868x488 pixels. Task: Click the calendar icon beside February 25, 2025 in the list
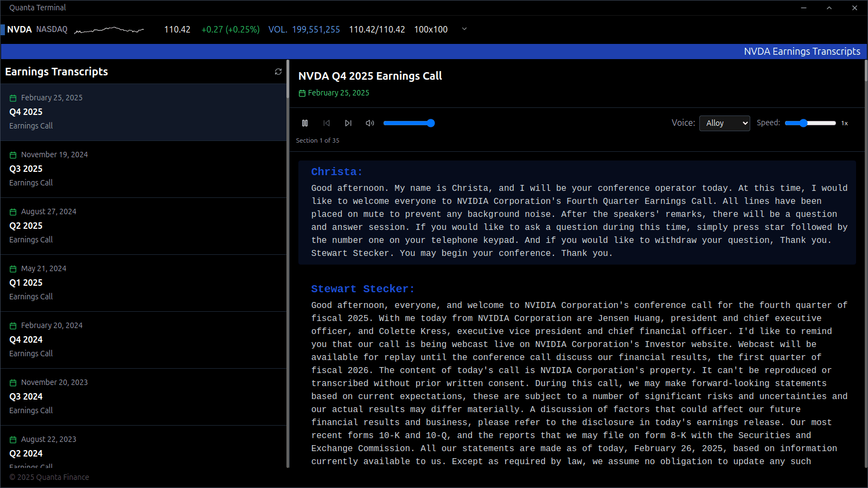[x=13, y=98]
